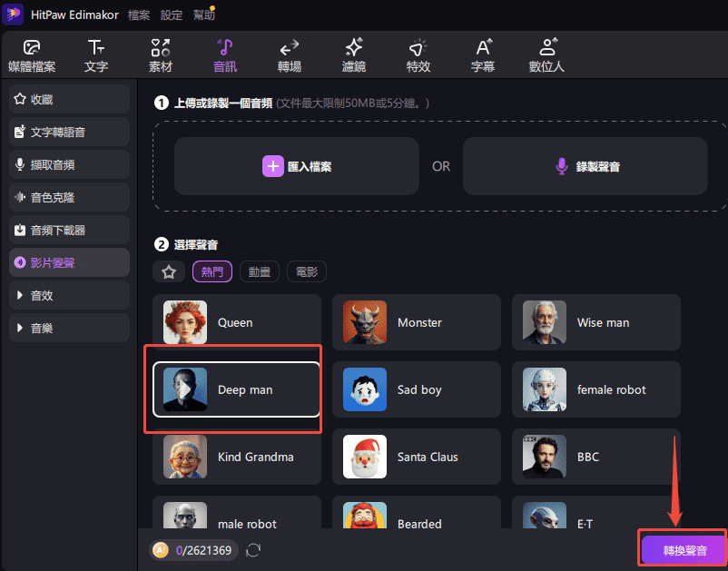Expand the 音樂 music section
Viewport: 728px width, 571px height.
tap(69, 328)
